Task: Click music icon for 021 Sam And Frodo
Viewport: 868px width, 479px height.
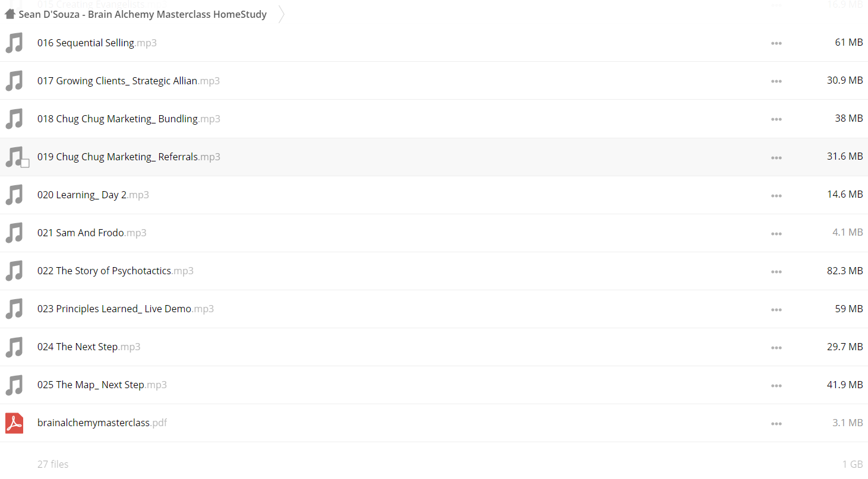Action: click(x=14, y=233)
